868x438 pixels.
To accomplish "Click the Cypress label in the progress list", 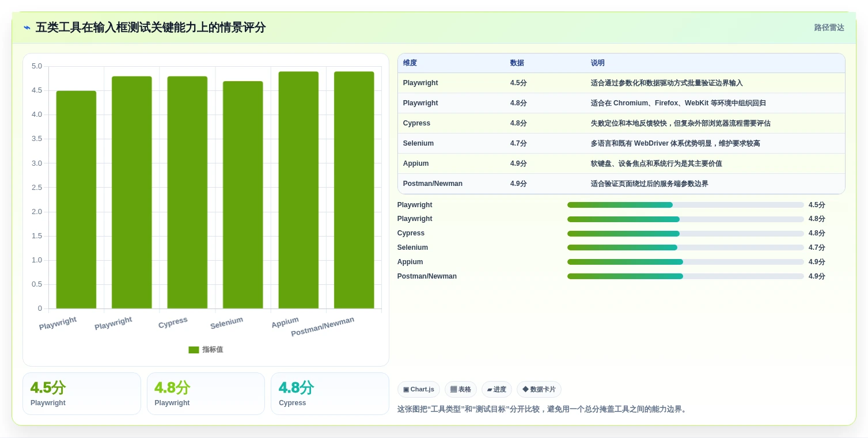I will [x=411, y=233].
